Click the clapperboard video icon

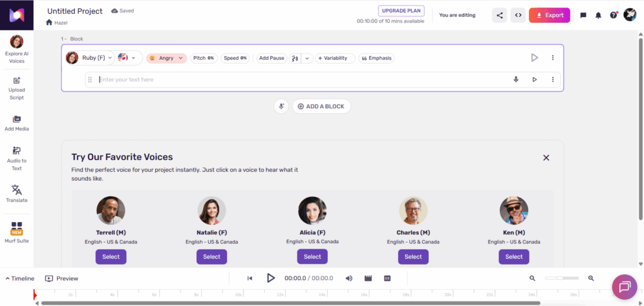coord(368,278)
